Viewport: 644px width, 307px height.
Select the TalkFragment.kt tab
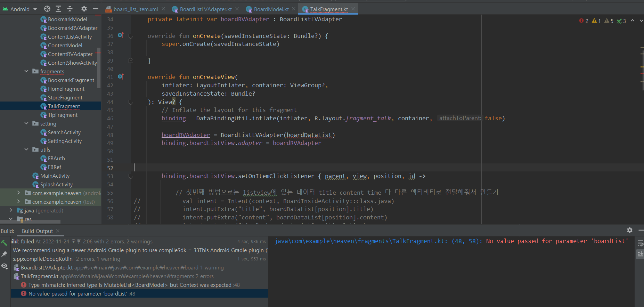click(329, 9)
